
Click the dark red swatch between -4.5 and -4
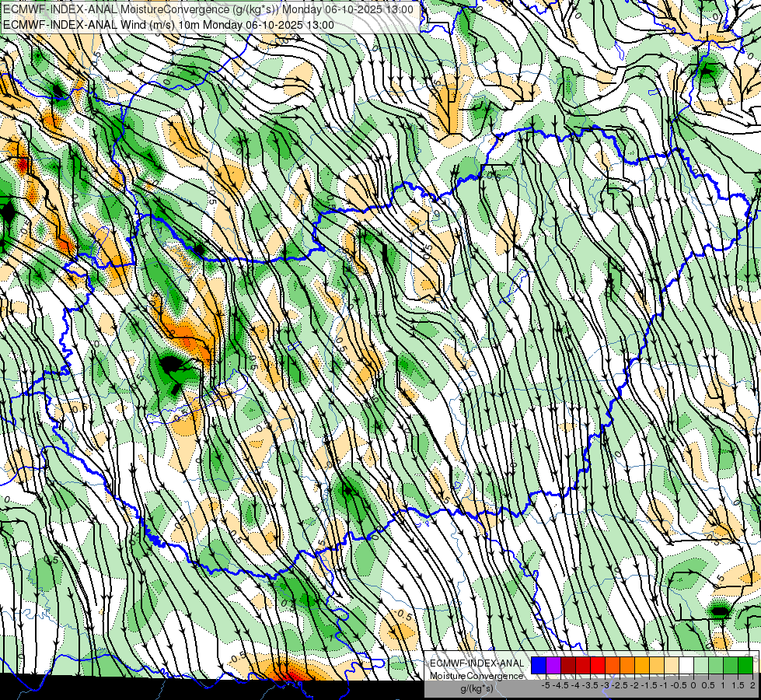coord(568,666)
